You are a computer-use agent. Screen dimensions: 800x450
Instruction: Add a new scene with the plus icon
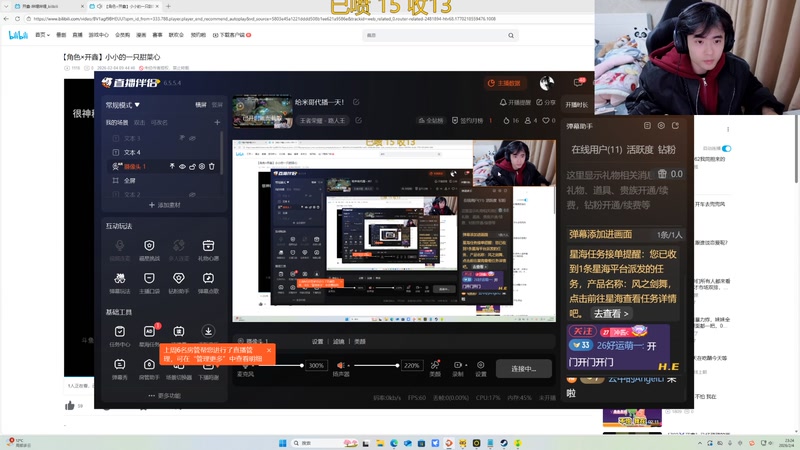coord(217,122)
